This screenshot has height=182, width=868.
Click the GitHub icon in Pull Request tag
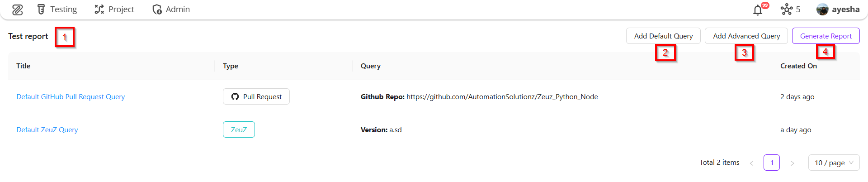235,97
